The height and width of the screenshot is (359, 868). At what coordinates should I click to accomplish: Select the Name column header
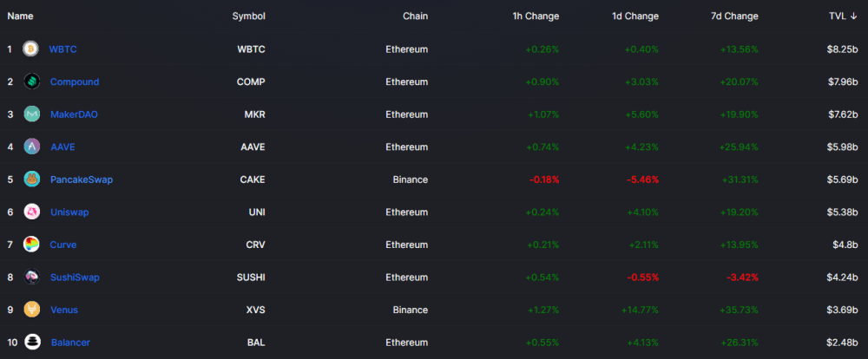[x=20, y=16]
